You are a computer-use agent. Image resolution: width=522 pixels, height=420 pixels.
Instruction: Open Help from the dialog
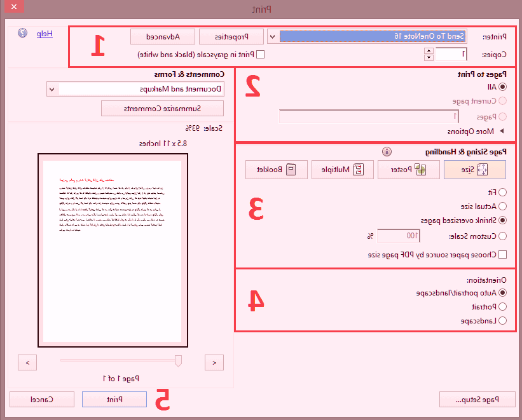point(44,34)
